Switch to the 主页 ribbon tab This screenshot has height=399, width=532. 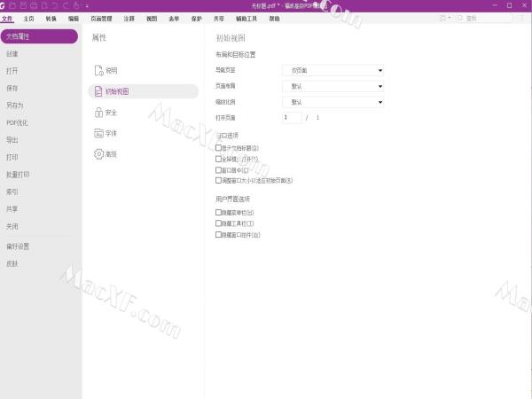29,18
